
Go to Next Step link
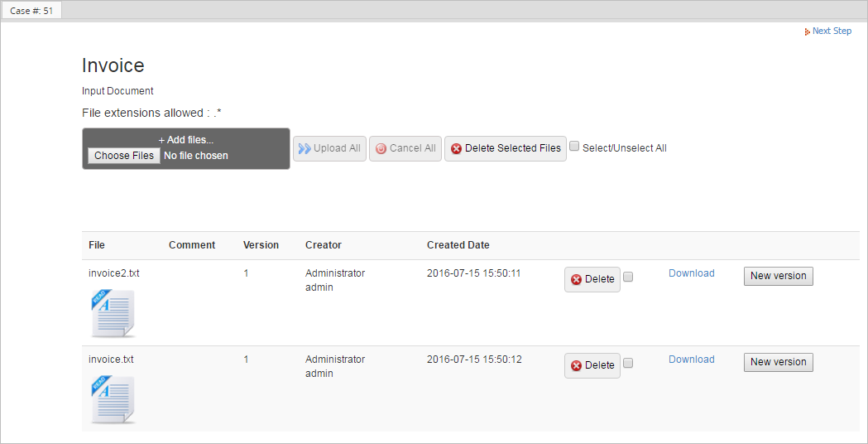[x=831, y=31]
